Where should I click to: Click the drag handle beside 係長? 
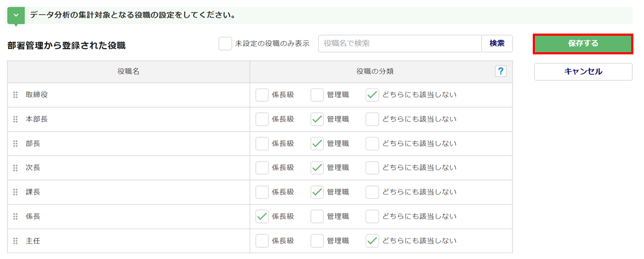tap(15, 217)
